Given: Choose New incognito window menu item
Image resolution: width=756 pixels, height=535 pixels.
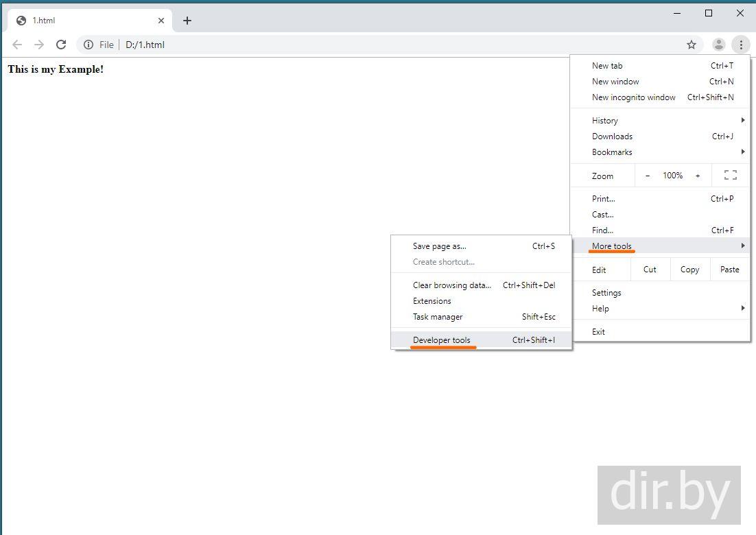Looking at the screenshot, I should [634, 97].
